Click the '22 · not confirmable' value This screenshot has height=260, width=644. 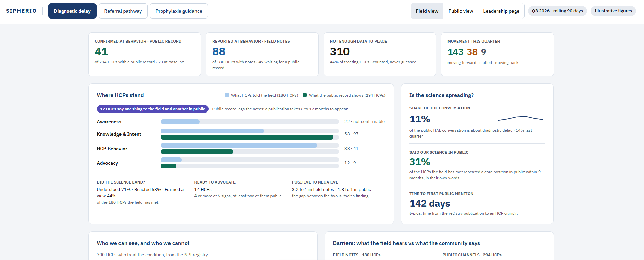pyautogui.click(x=365, y=122)
